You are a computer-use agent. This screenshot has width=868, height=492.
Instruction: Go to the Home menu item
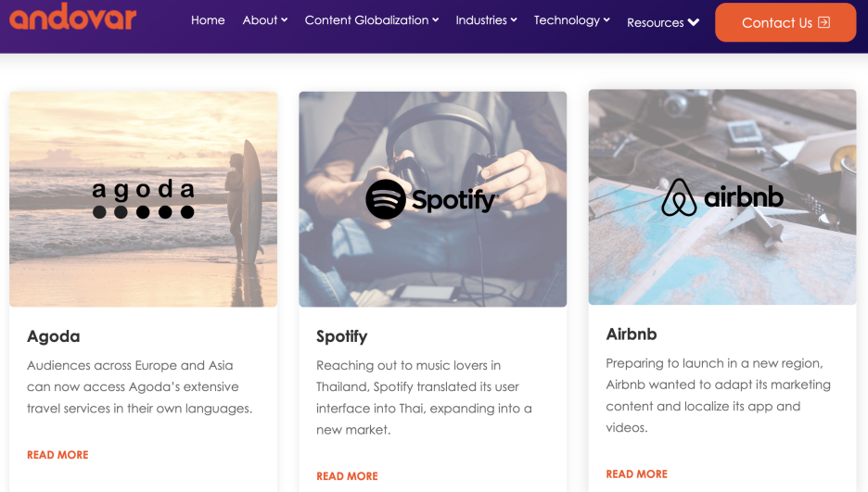208,20
